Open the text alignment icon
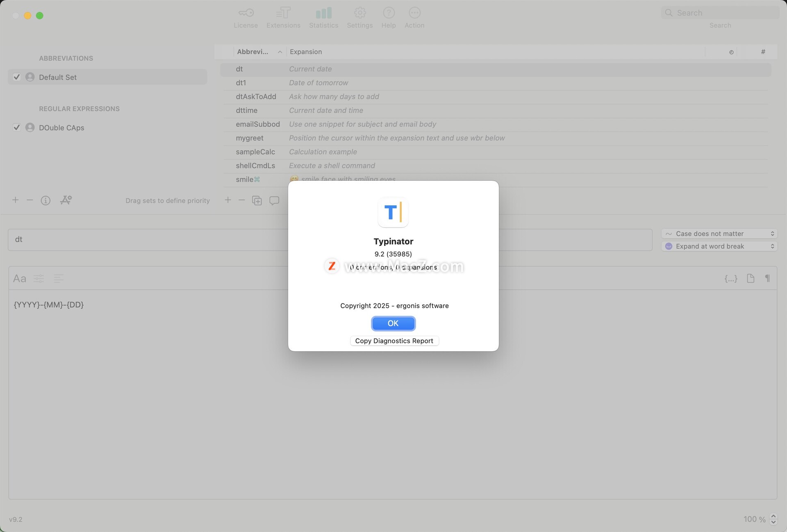 (59, 279)
